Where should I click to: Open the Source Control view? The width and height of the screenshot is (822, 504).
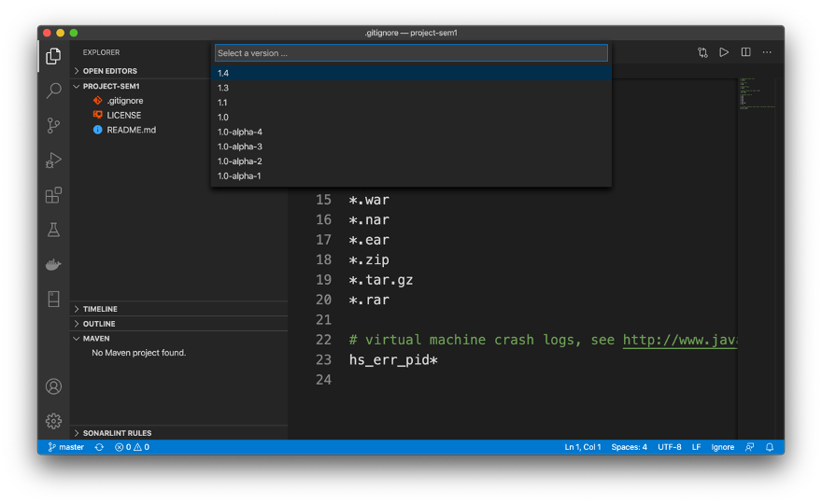53,125
